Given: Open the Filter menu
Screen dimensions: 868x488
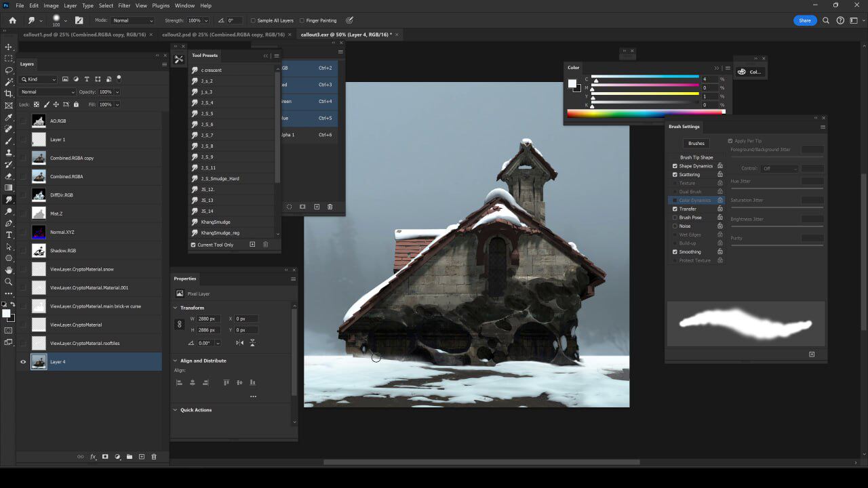Looking at the screenshot, I should (124, 5).
